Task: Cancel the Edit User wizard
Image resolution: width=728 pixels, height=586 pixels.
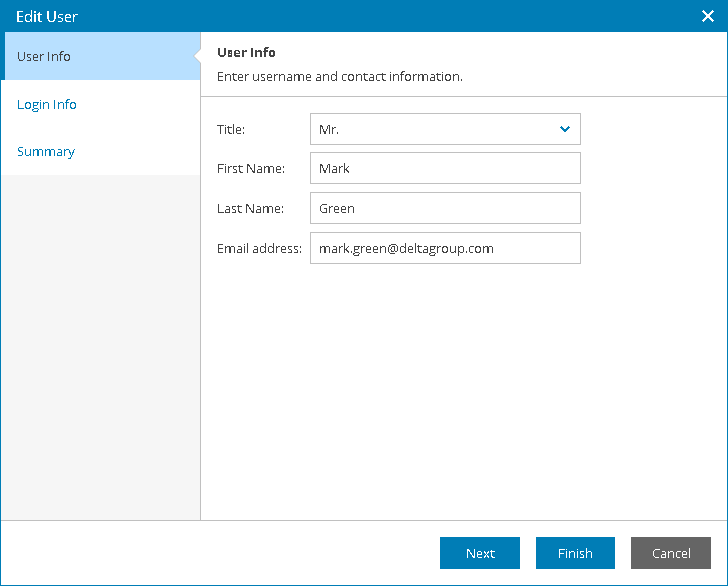Action: click(x=671, y=553)
